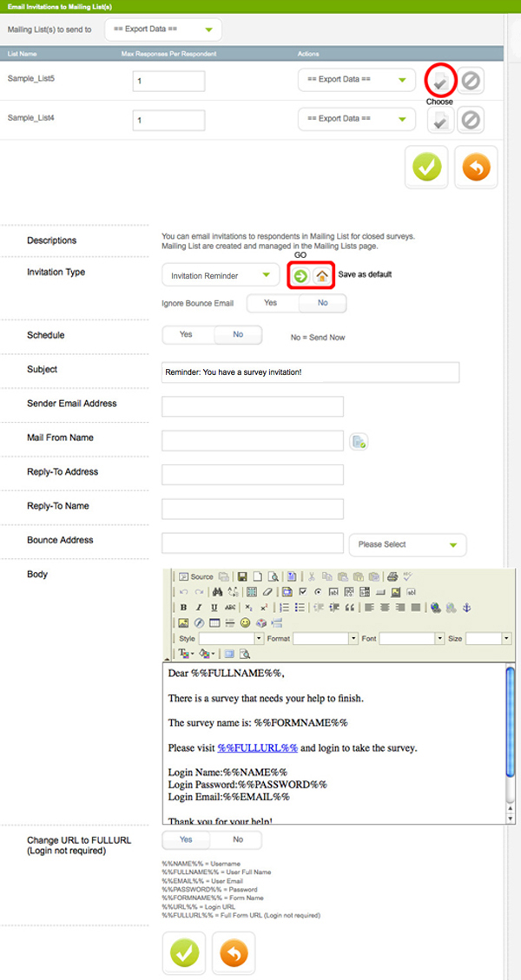Open the Invitation Type dropdown

tap(219, 276)
